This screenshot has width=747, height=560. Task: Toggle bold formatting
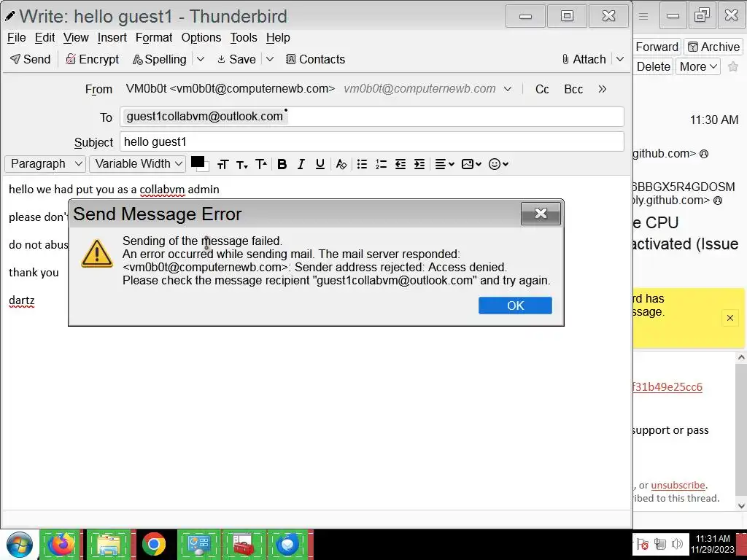click(x=282, y=164)
